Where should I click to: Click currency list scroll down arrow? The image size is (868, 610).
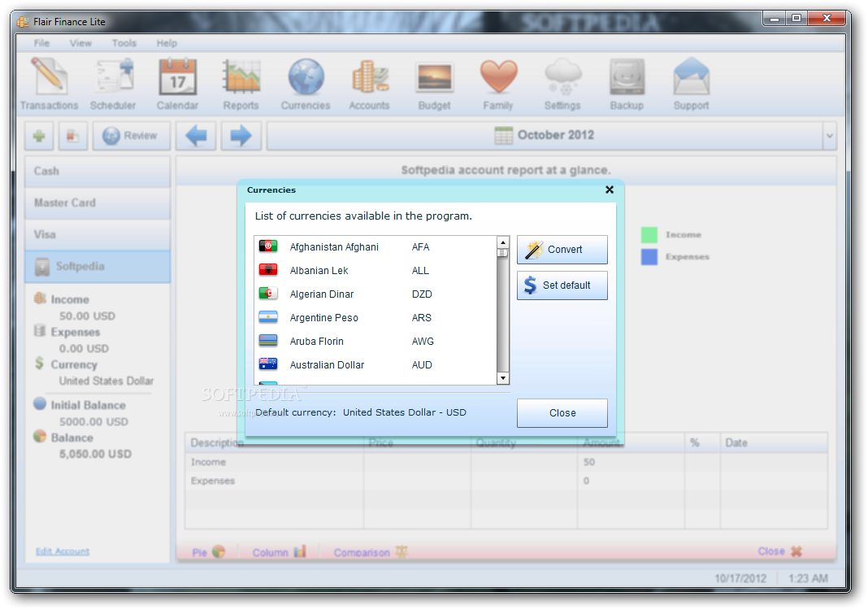coord(502,378)
